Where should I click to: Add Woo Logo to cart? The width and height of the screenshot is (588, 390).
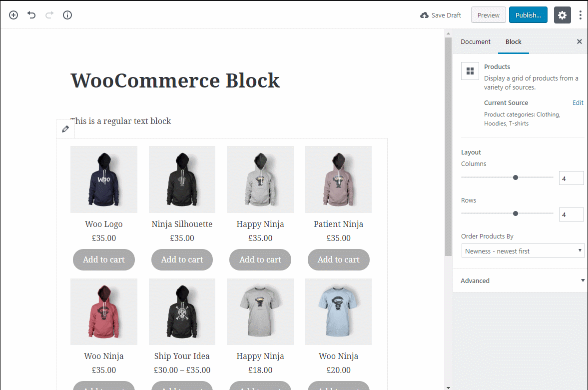[x=103, y=259]
